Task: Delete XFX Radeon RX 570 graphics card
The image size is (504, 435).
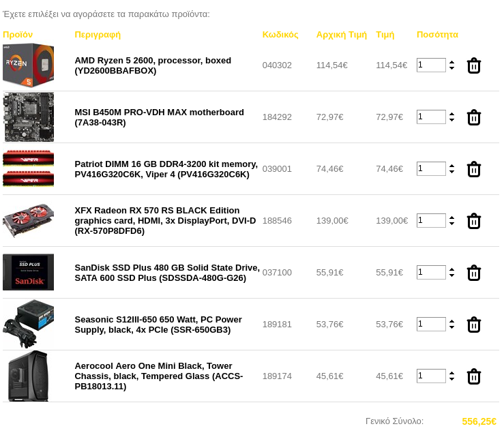Action: click(x=473, y=221)
